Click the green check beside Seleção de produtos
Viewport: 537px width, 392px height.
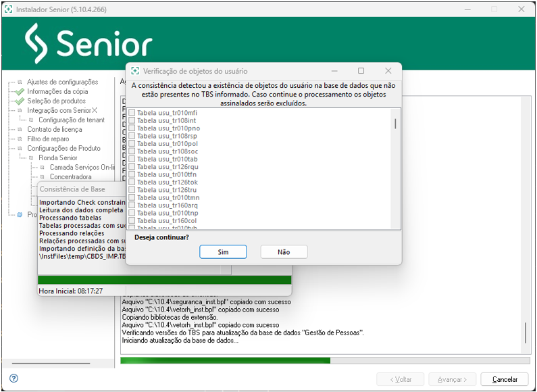click(x=20, y=101)
